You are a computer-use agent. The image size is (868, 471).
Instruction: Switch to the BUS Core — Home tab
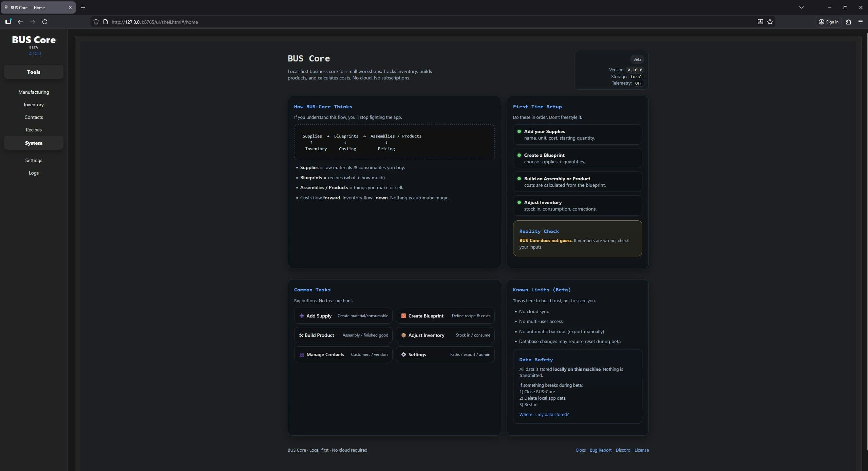34,7
